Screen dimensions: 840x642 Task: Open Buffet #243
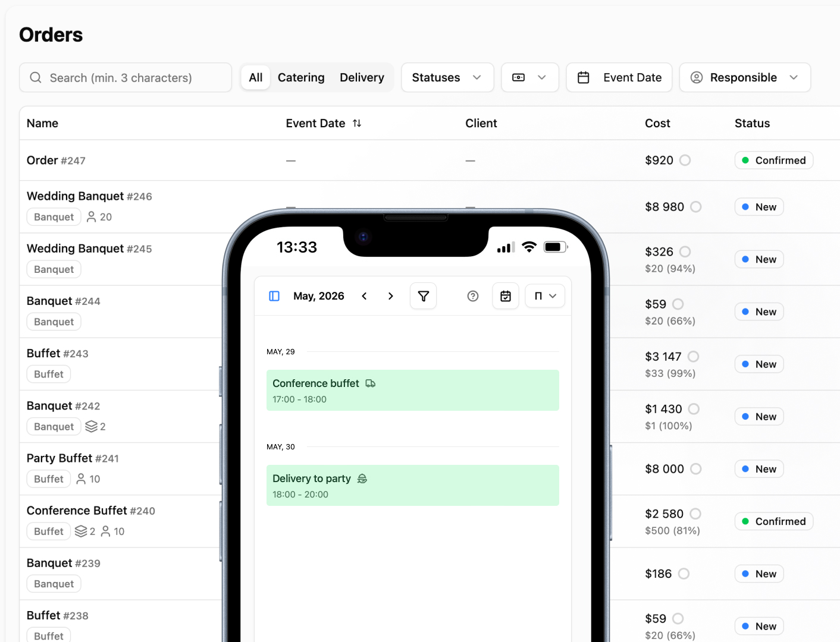pyautogui.click(x=58, y=354)
